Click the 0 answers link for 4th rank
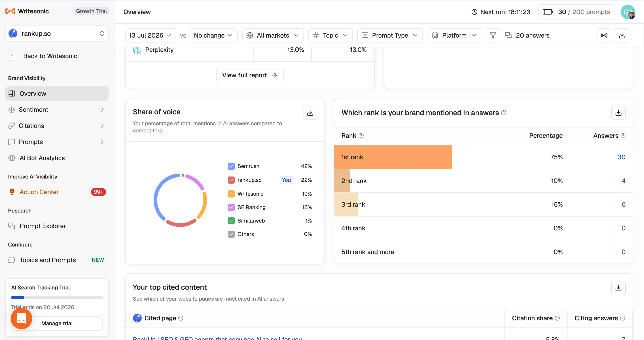 [x=623, y=228]
